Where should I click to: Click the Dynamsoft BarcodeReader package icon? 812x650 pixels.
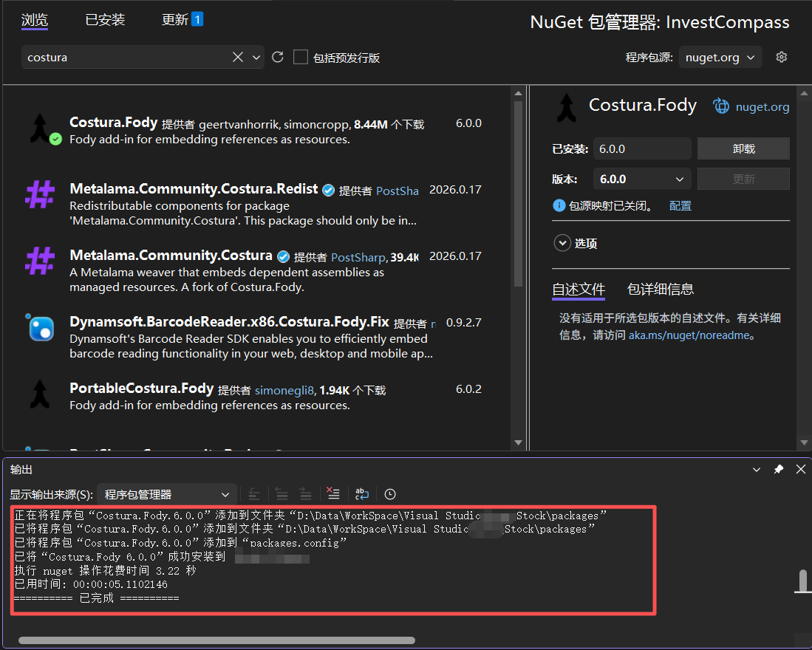click(40, 327)
